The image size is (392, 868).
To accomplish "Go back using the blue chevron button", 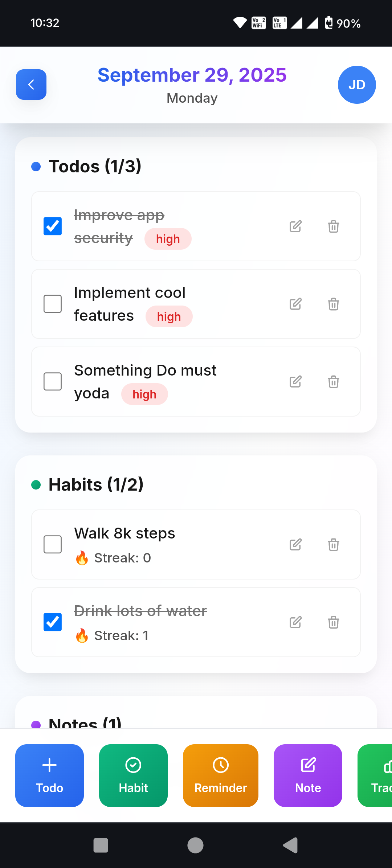I will point(31,85).
